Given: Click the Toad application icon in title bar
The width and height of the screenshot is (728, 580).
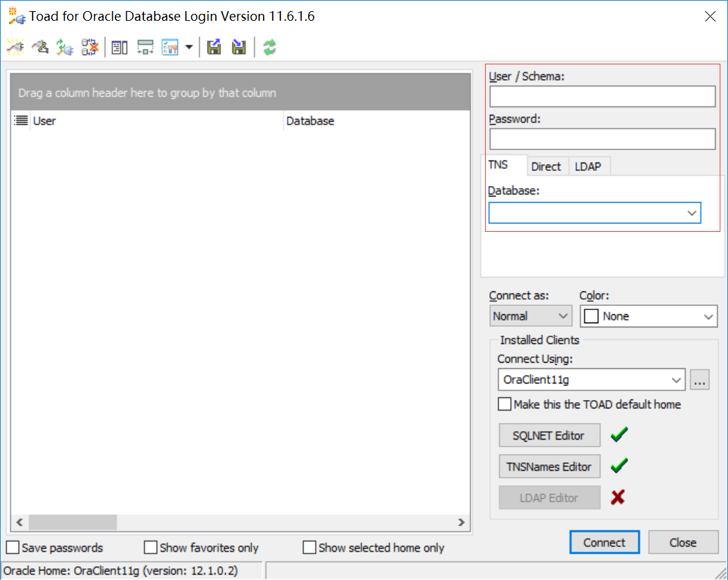Looking at the screenshot, I should click(x=17, y=16).
